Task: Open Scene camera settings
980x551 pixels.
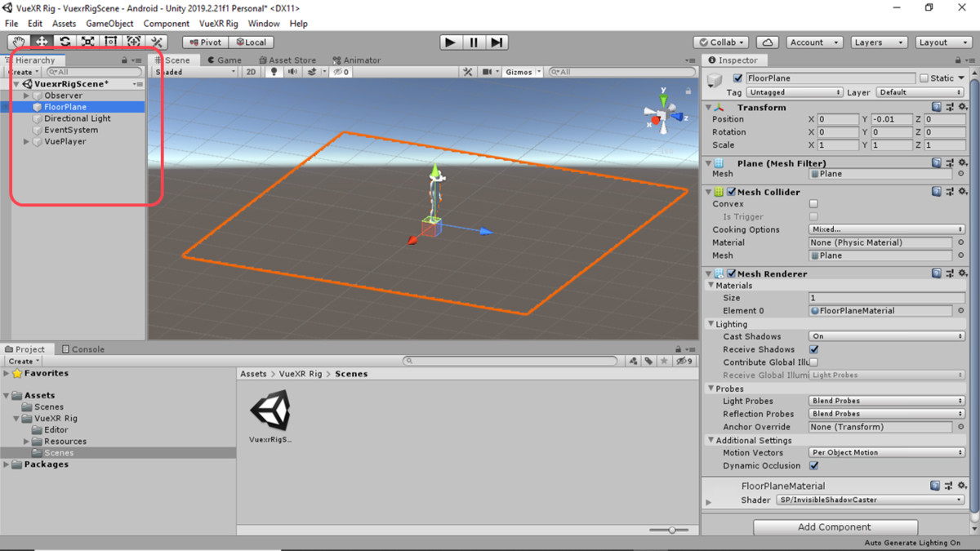Action: pyautogui.click(x=489, y=72)
